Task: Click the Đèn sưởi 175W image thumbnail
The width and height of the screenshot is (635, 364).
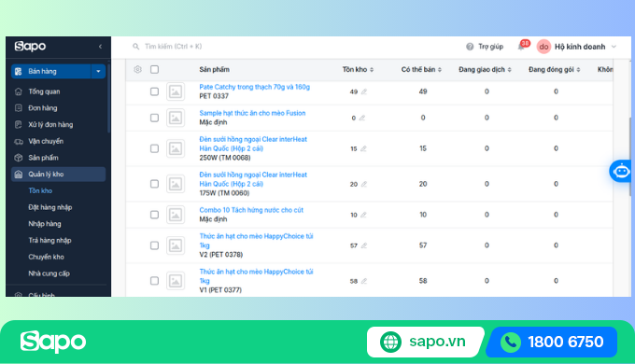Action: pos(176,184)
